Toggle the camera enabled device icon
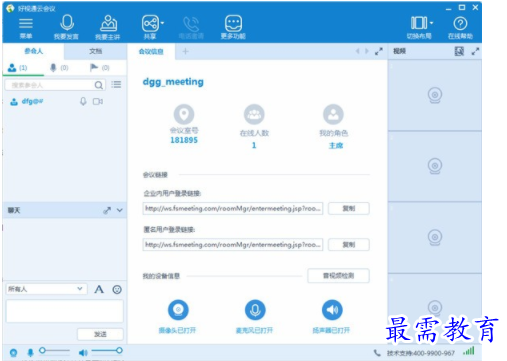 tap(178, 310)
